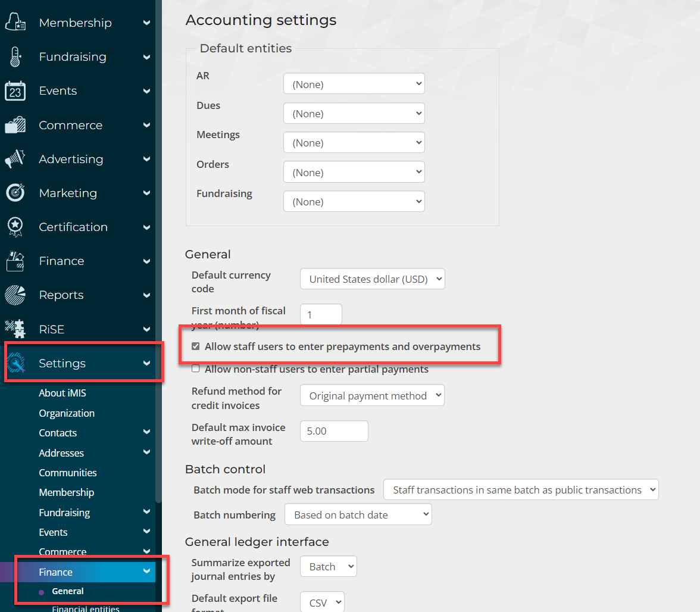Enable non-staff users to enter partial payments
The width and height of the screenshot is (700, 612).
(195, 369)
